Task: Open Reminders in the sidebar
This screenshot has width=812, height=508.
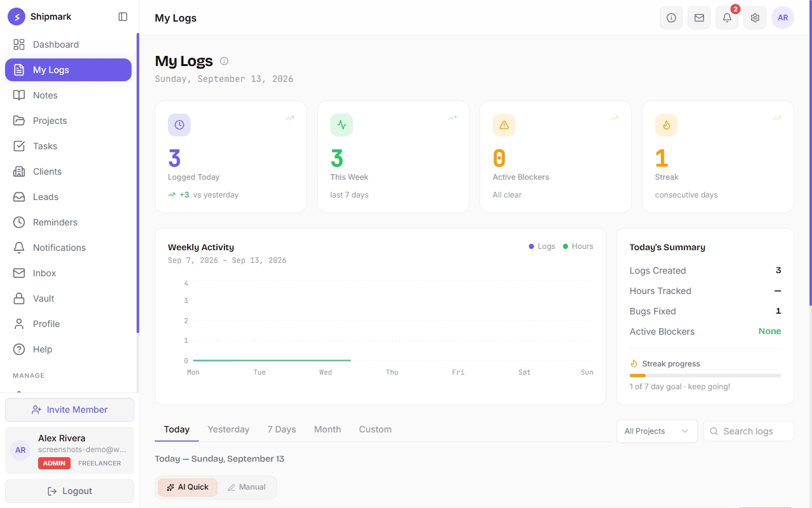Action: 69,222
